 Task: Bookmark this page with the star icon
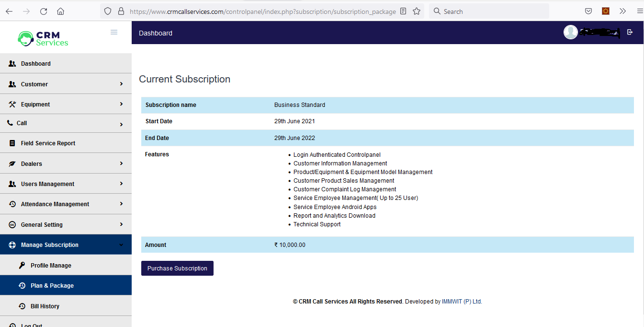(417, 11)
